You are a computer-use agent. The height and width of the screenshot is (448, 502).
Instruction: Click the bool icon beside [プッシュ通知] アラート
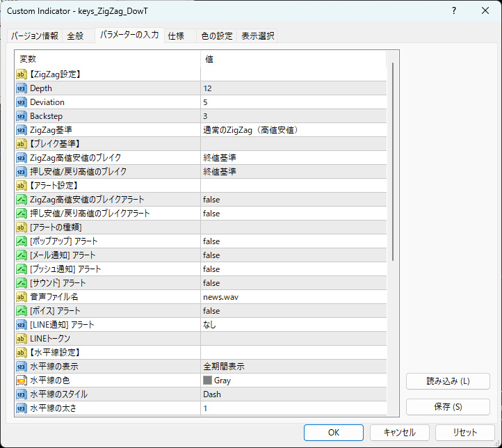(x=21, y=269)
